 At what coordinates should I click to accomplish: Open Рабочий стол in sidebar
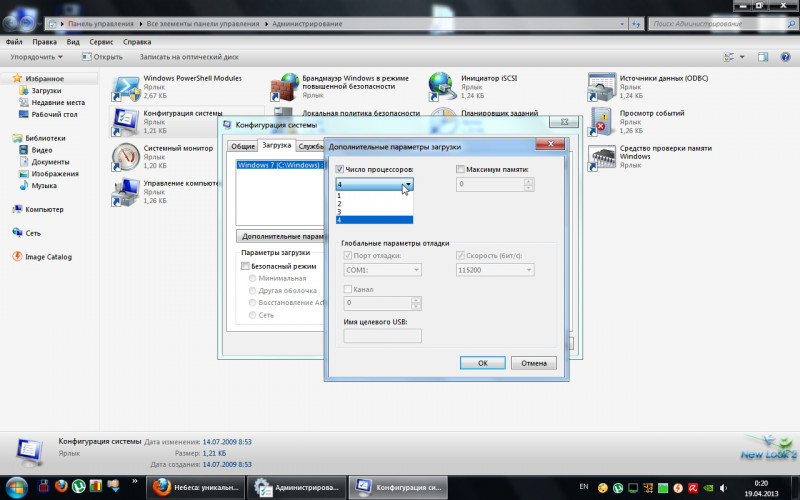click(54, 114)
